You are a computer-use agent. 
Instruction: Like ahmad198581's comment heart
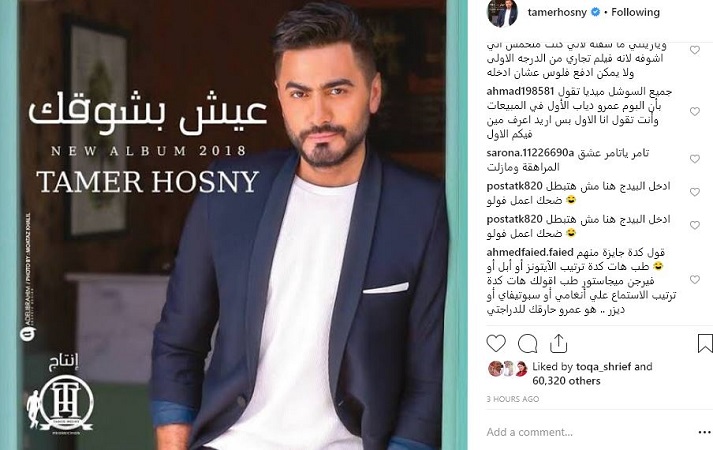[695, 111]
